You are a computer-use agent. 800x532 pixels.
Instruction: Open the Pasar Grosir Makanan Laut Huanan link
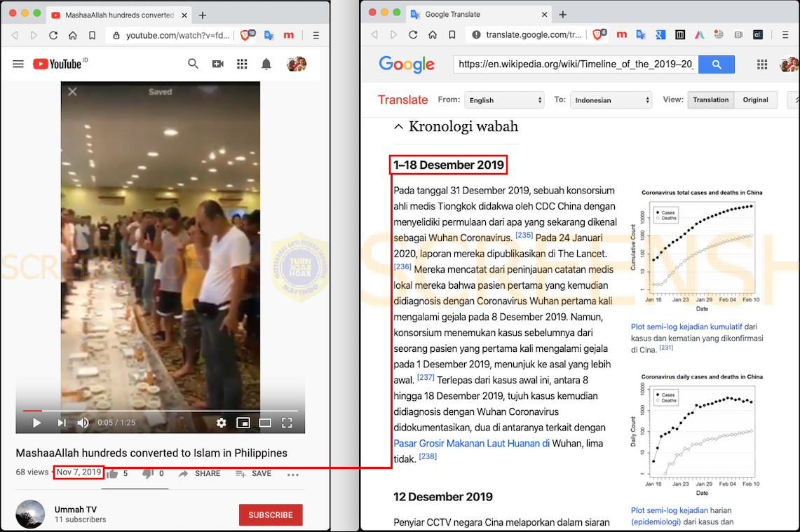(471, 444)
